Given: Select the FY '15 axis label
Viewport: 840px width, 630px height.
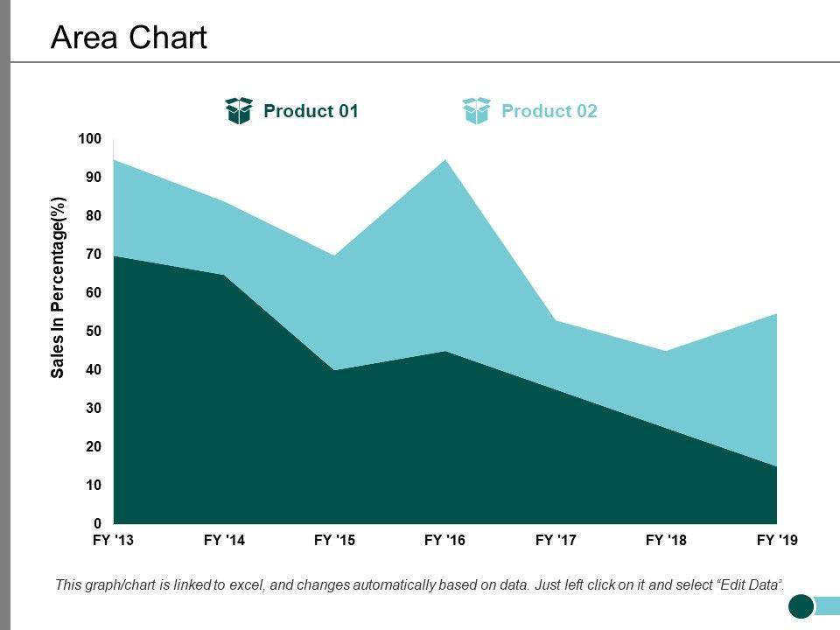Looking at the screenshot, I should pyautogui.click(x=335, y=541).
